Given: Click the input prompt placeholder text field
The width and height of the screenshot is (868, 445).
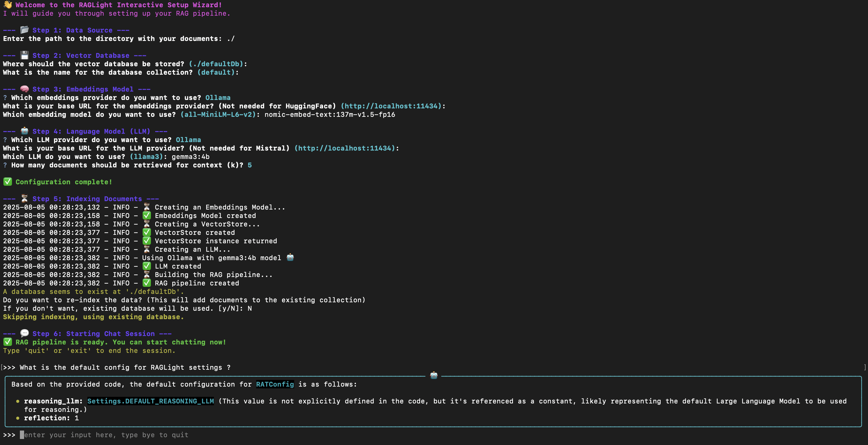Looking at the screenshot, I should (106, 434).
